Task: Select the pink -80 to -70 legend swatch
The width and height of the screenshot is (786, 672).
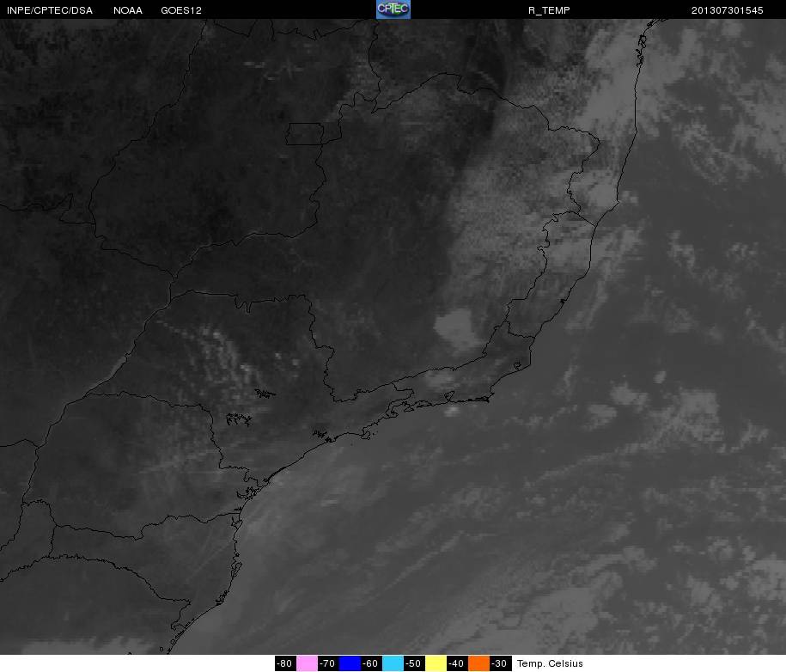Action: tap(307, 663)
